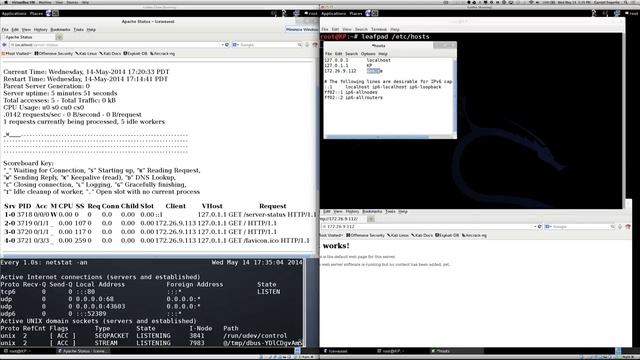Open Places menu on left desktop panel
The image size is (640, 360).
(x=36, y=13)
